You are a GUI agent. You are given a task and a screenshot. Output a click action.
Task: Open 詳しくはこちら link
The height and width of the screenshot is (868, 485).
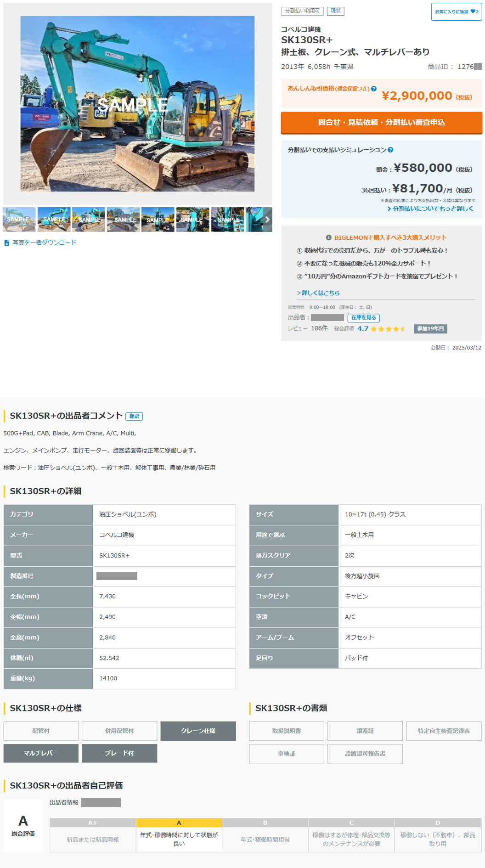tap(318, 293)
